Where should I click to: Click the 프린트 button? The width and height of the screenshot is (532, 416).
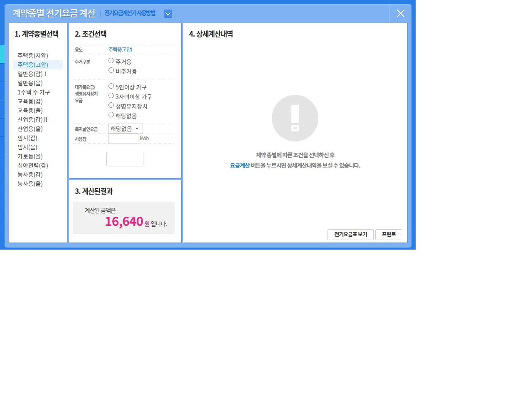click(389, 235)
